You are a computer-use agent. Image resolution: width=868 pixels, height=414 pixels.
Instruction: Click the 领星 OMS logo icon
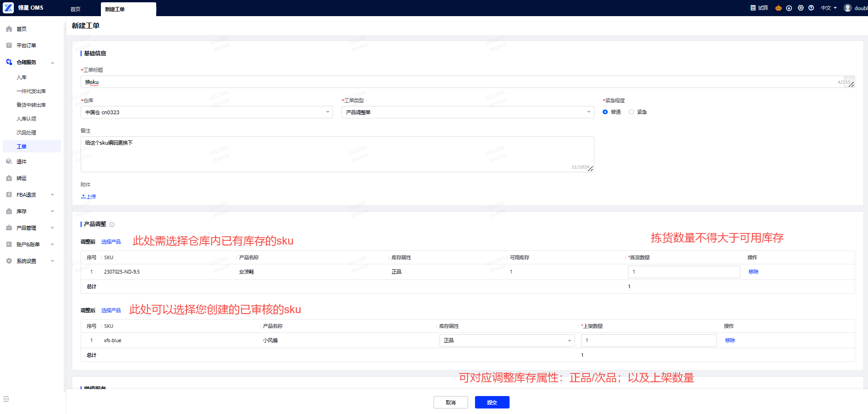(x=8, y=8)
